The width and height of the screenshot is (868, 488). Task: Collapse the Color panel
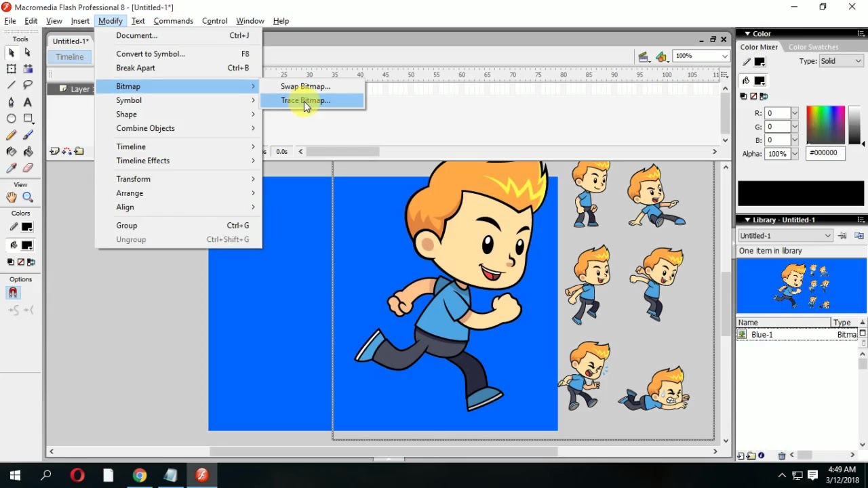[x=747, y=33]
